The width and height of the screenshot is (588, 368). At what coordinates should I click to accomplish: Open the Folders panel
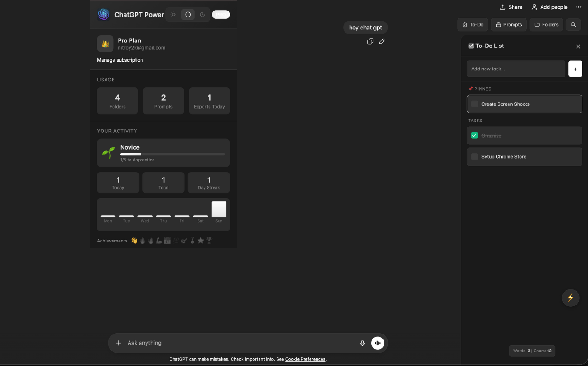pyautogui.click(x=546, y=24)
